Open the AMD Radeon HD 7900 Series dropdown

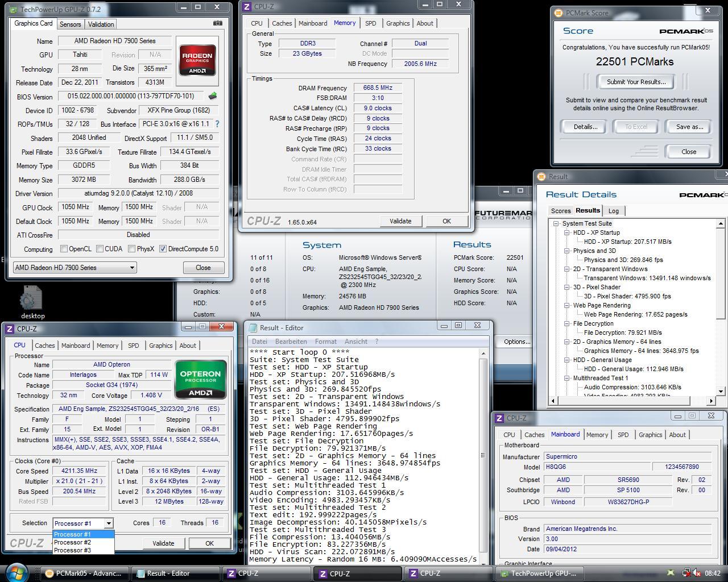75,267
